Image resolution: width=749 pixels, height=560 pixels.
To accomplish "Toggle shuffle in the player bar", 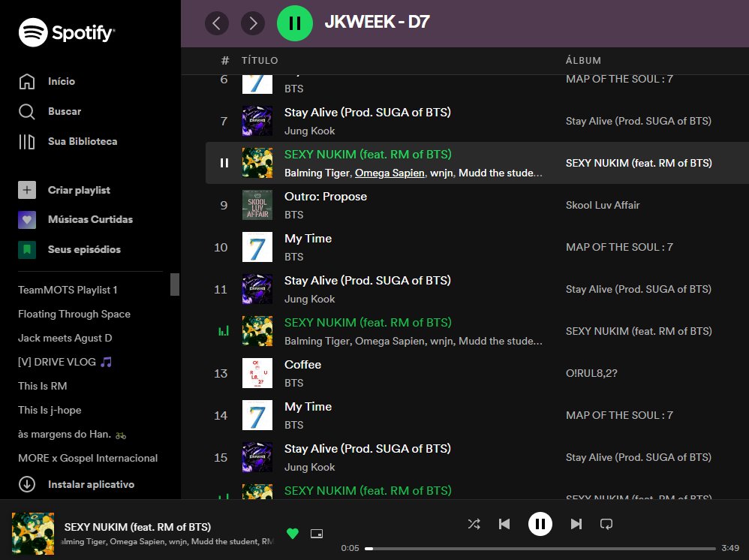I will pyautogui.click(x=474, y=524).
